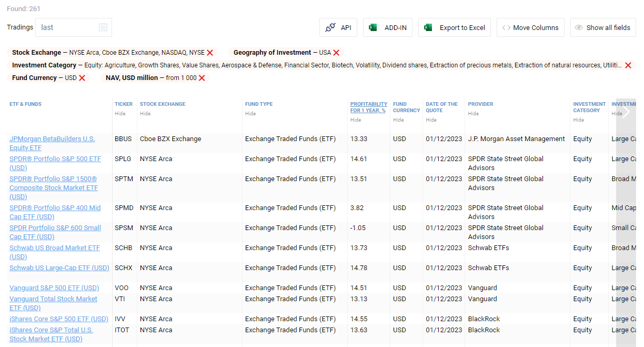Hide the Provider column
This screenshot has height=347, width=644.
click(473, 114)
